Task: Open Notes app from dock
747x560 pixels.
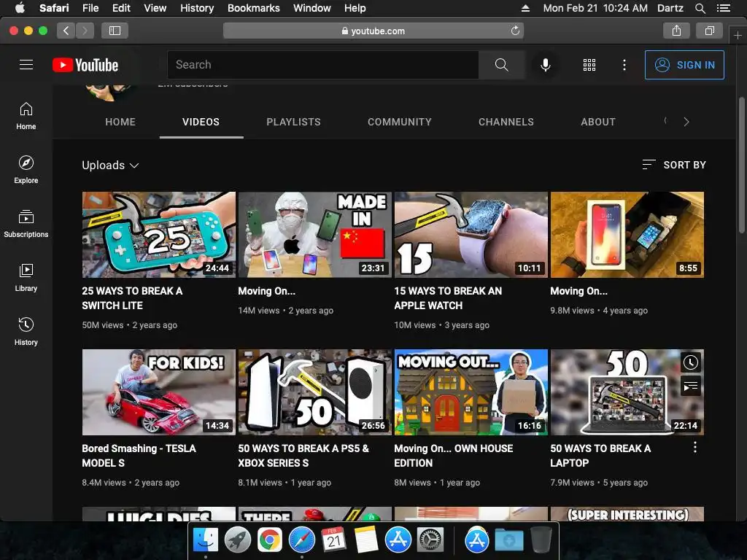Action: tap(366, 540)
